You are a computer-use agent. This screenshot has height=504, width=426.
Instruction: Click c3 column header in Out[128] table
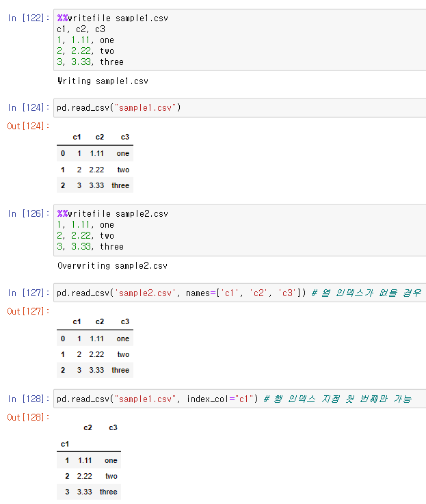pyautogui.click(x=114, y=428)
